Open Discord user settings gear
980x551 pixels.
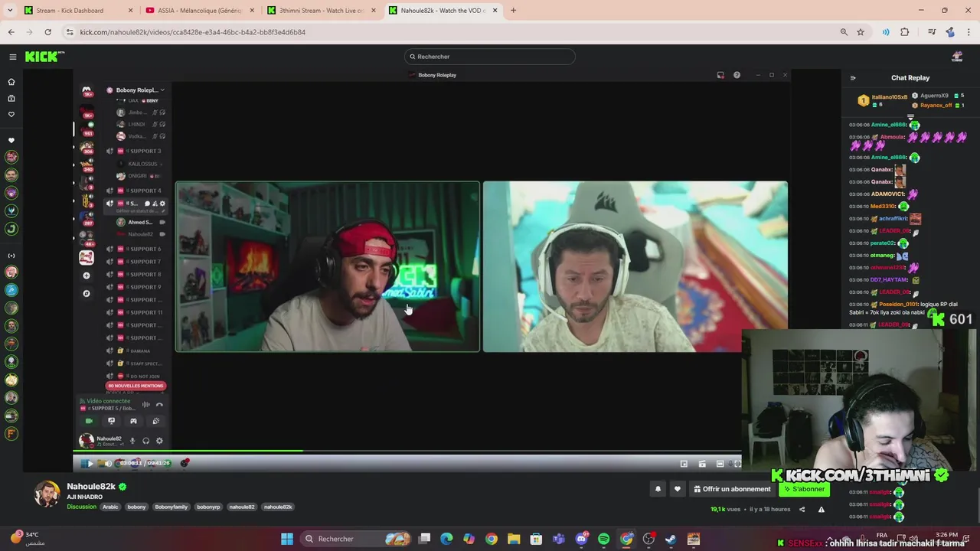[159, 441]
